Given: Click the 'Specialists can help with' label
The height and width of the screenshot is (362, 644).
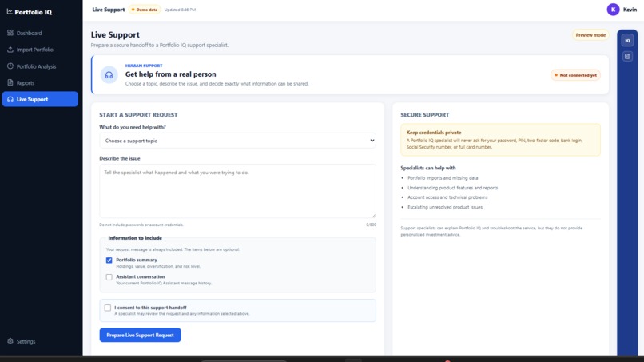Looking at the screenshot, I should coord(428,168).
